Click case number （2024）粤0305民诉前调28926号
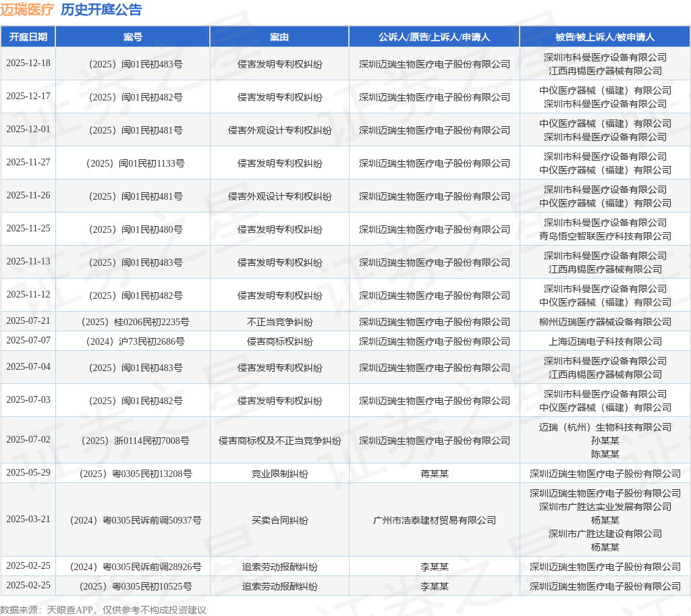 tap(135, 567)
